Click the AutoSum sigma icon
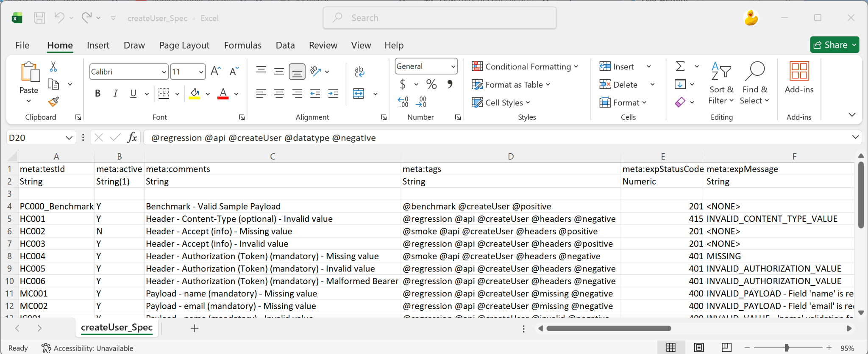Screen dimensions: 868x354 coord(680,66)
